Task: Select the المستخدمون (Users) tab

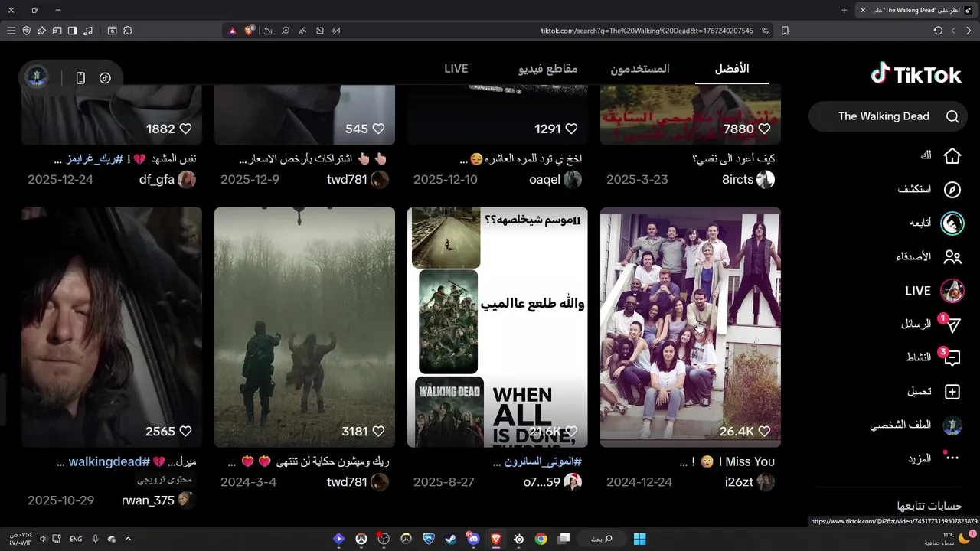Action: pyautogui.click(x=640, y=69)
